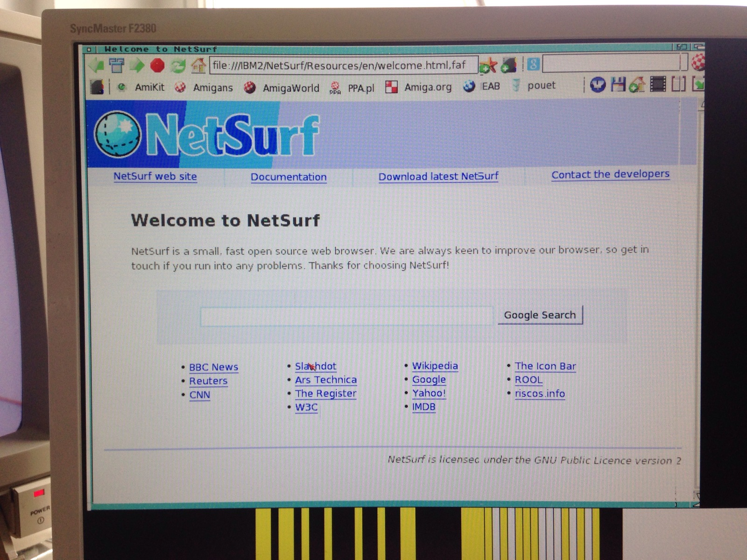Click the window zoom gadget in title bar
Viewport: 747px width, 560px height.
click(x=682, y=47)
